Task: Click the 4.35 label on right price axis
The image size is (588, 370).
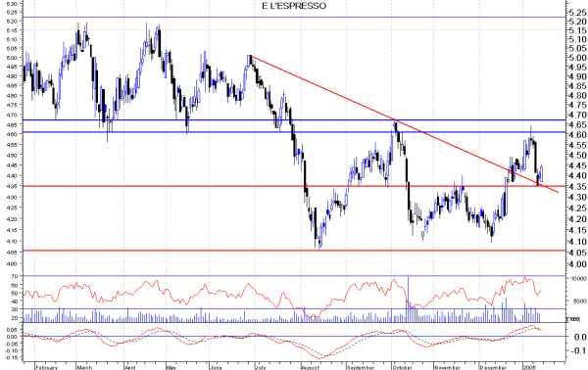Action: tap(577, 186)
